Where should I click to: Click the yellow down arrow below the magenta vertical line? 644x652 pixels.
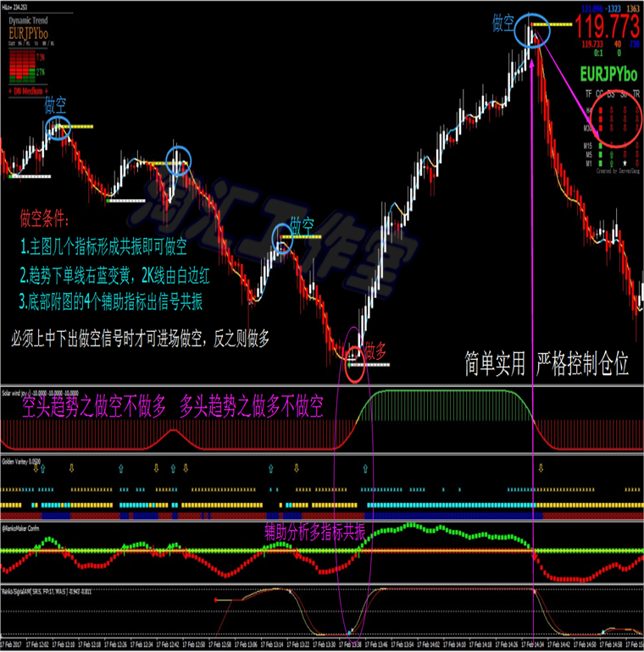[x=541, y=468]
